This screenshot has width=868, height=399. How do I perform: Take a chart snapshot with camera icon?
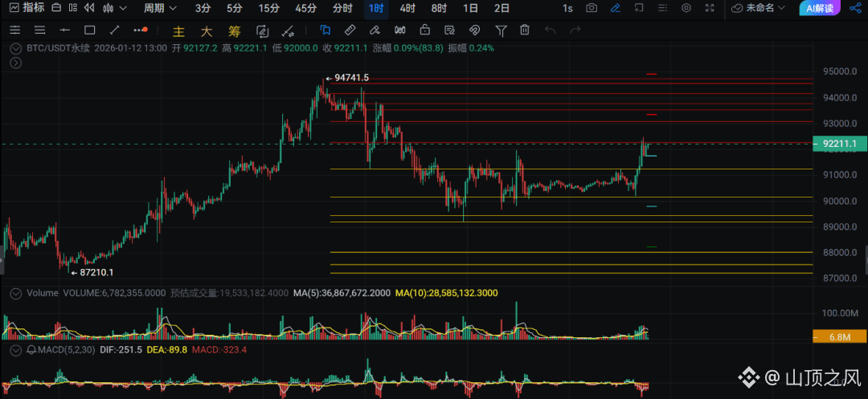592,8
